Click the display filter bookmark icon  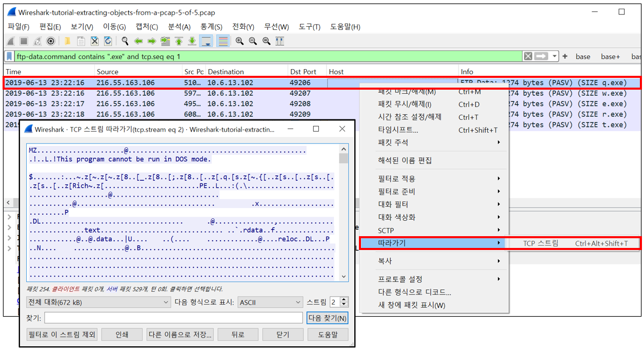(x=10, y=56)
